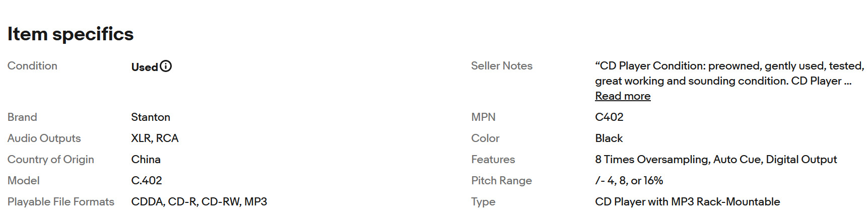Select the C.402 model value
The width and height of the screenshot is (868, 215).
click(x=147, y=181)
